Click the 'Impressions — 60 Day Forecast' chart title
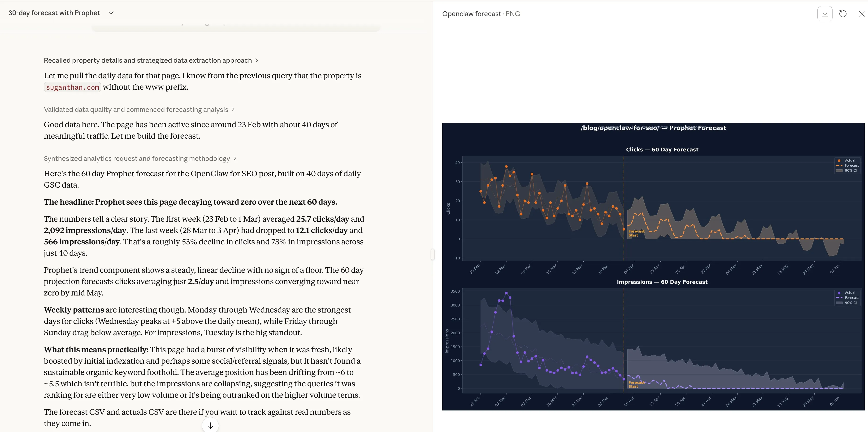Screen dimensions: 868x432 pyautogui.click(x=662, y=282)
